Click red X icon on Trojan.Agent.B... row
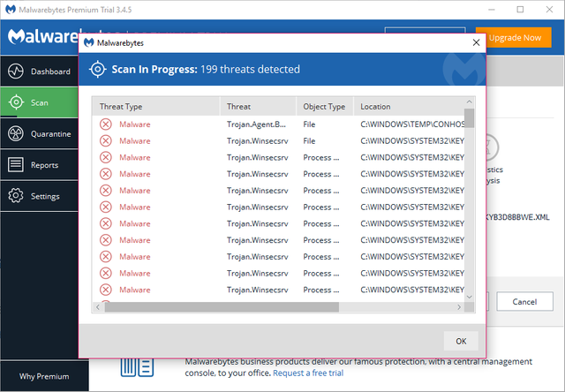This screenshot has height=392, width=565. coord(106,124)
